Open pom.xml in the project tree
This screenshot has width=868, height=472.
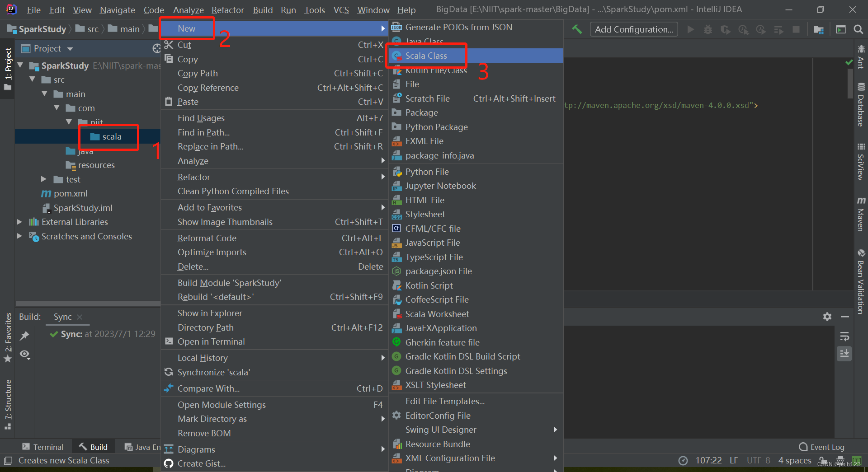click(x=64, y=193)
